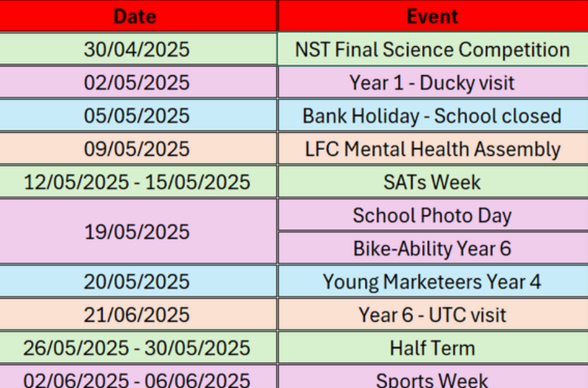Select Young Marketeers Year 4 cell
The height and width of the screenshot is (388, 588).
click(433, 281)
